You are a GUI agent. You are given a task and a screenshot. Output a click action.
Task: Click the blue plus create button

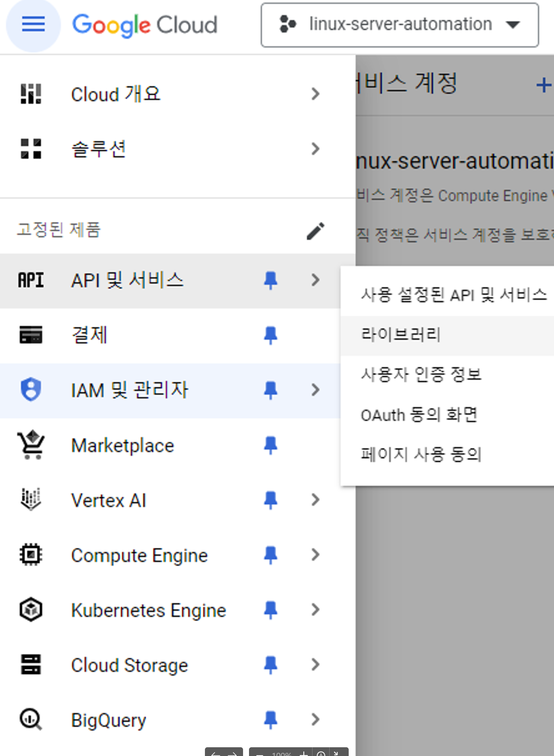pyautogui.click(x=544, y=85)
